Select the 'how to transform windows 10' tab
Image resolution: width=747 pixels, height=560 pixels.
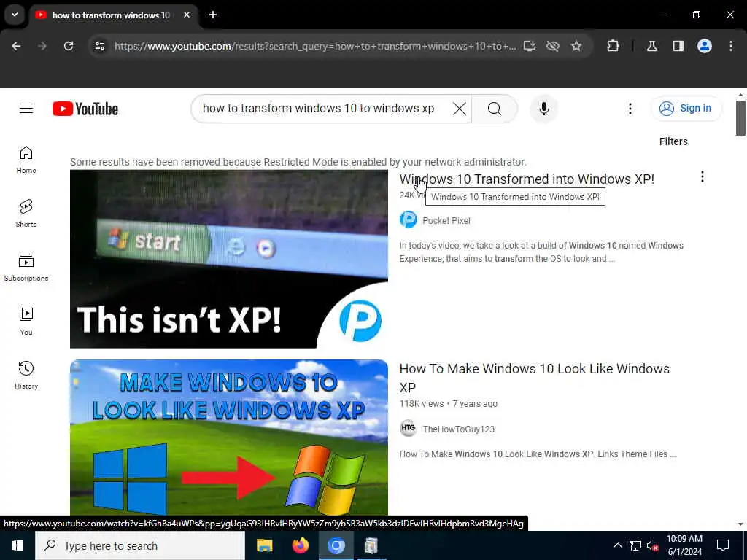[x=111, y=15]
